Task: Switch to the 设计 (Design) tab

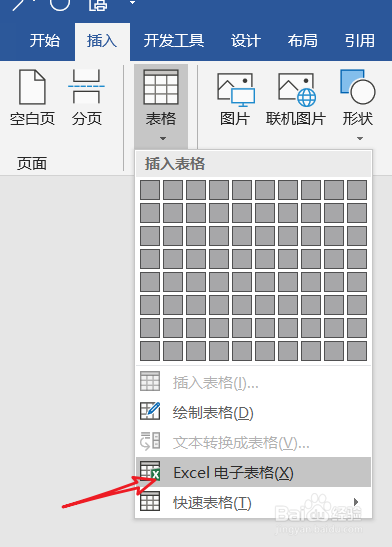Action: coord(246,41)
